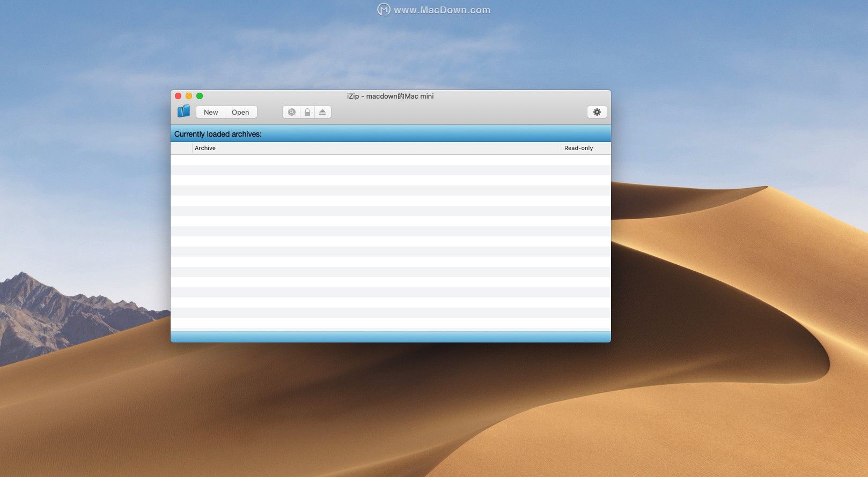Click the 'Currently loaded archives:' heading
The image size is (868, 477).
[x=218, y=134]
